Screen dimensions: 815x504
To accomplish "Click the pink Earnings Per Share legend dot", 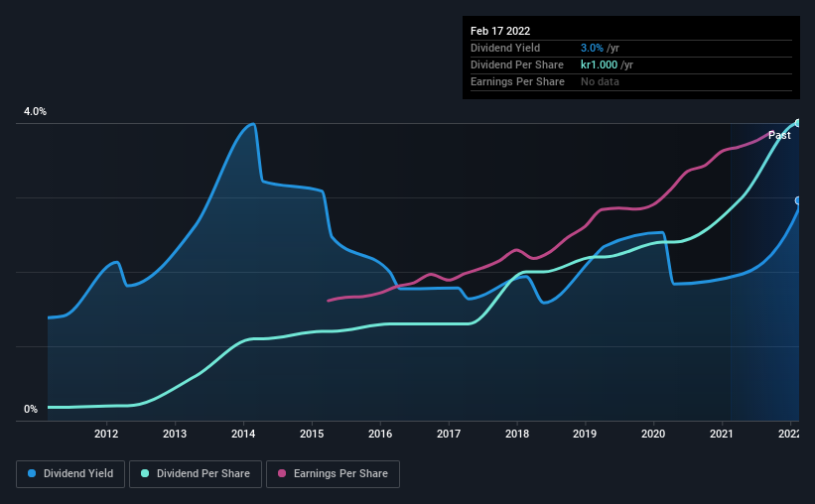I will point(282,473).
